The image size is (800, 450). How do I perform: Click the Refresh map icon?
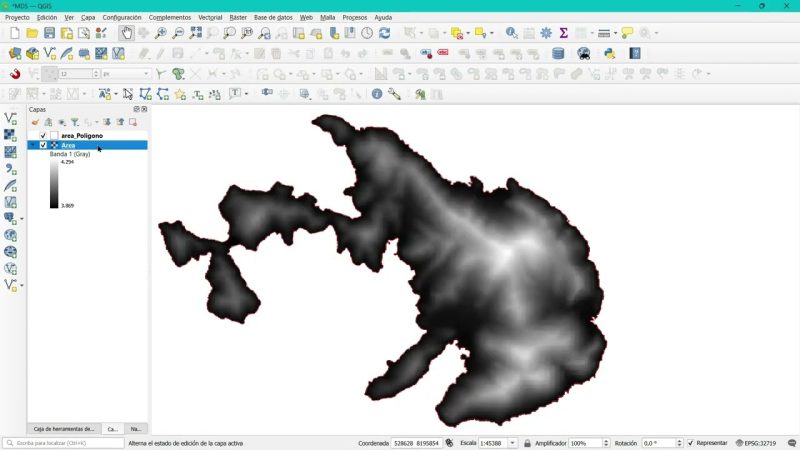coord(384,33)
